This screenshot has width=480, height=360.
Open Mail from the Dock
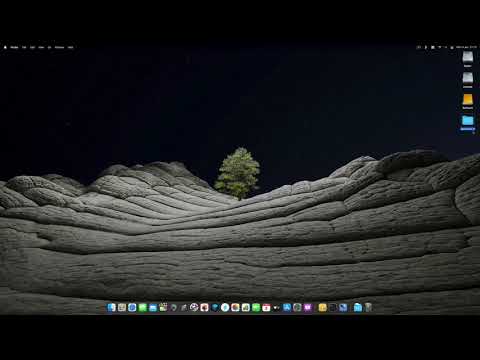pyautogui.click(x=153, y=307)
